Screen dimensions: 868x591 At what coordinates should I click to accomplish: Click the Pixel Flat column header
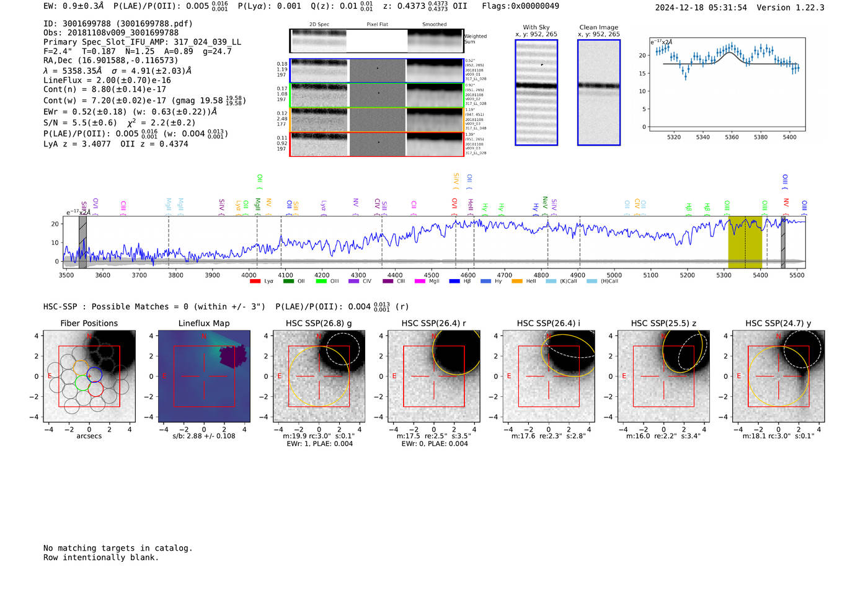pyautogui.click(x=377, y=25)
